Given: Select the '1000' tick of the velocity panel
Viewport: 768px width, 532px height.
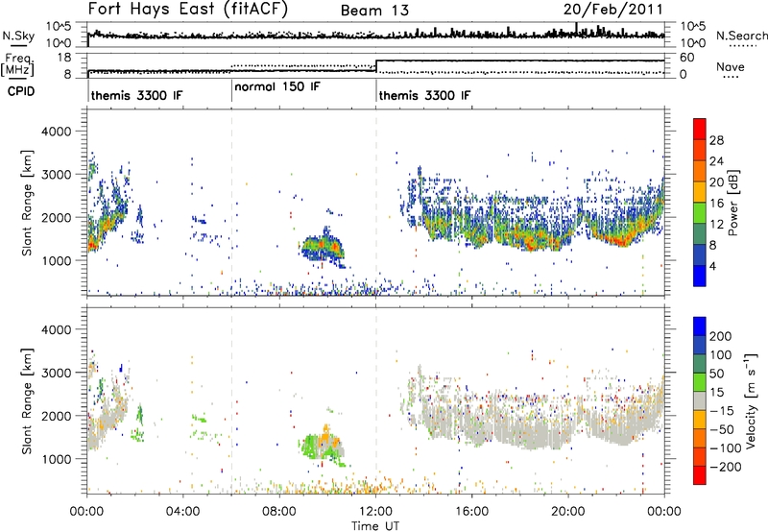Looking at the screenshot, I should coord(56,459).
